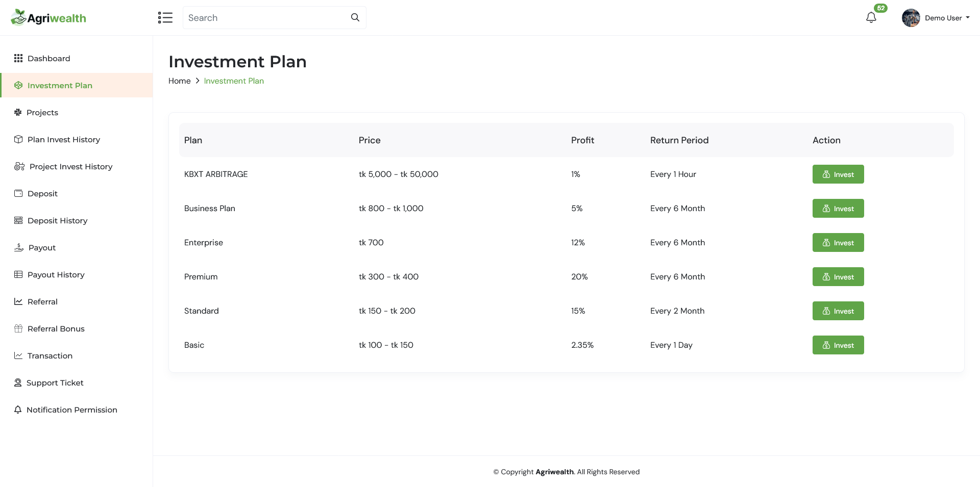Click Invest button for KBXT ARBITRAGE plan
Screen dimensions: 980x487
tap(838, 174)
